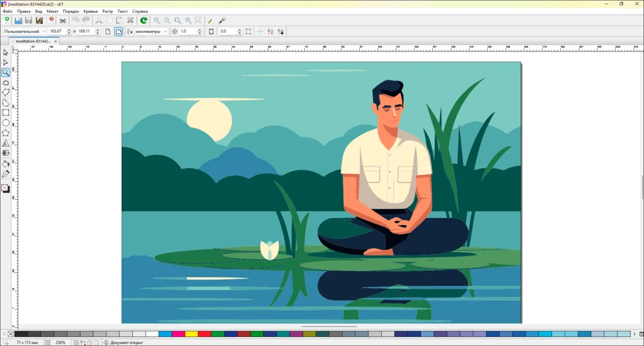Screen dimensions: 644x346
Task: Toggle snap to grid in status bar
Action: [77, 342]
